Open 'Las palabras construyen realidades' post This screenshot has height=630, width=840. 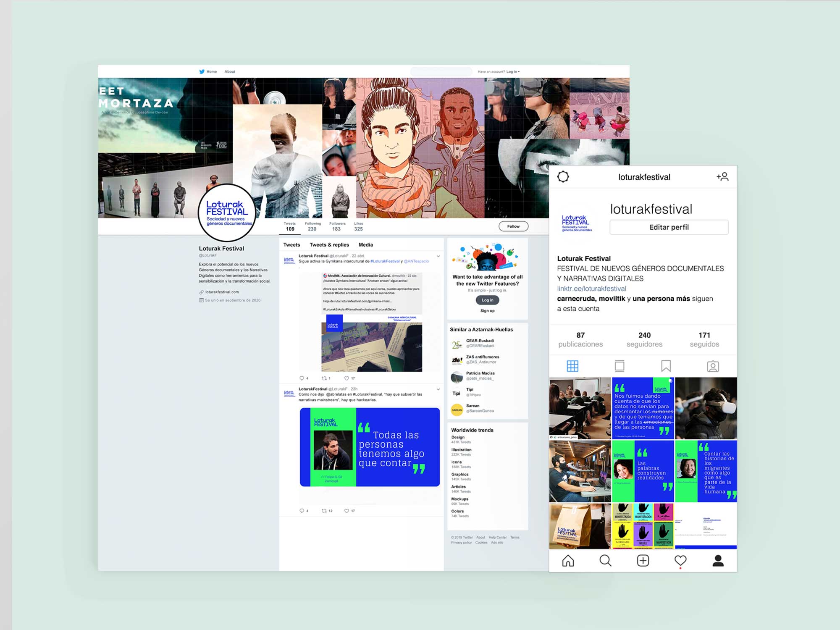click(643, 471)
